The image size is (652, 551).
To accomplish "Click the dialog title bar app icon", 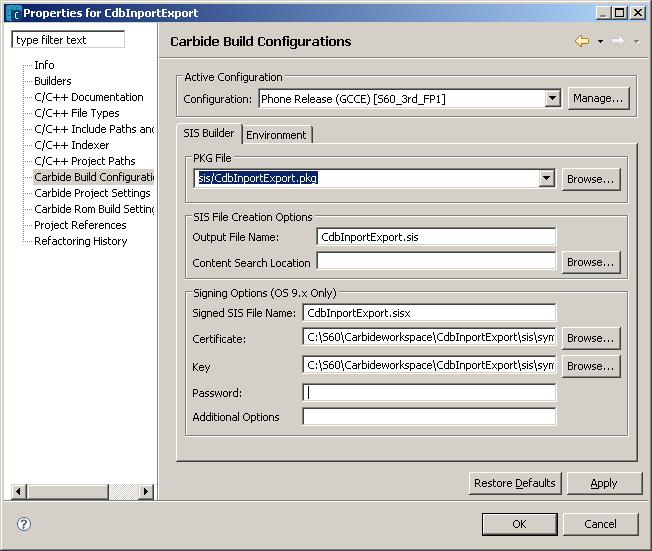I will click(x=14, y=13).
